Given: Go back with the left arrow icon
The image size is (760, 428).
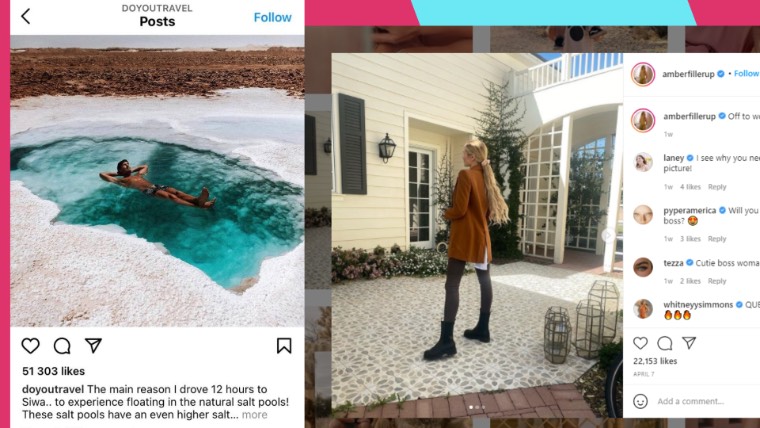Looking at the screenshot, I should tap(26, 16).
